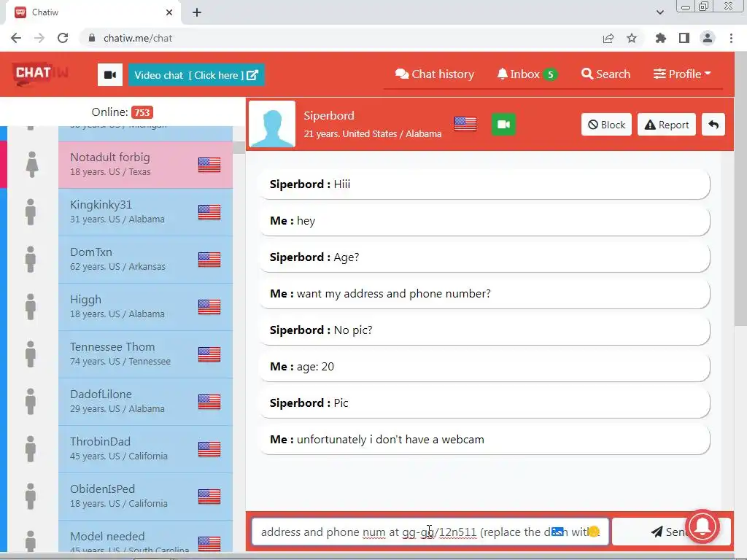Click the message input field

(430, 532)
